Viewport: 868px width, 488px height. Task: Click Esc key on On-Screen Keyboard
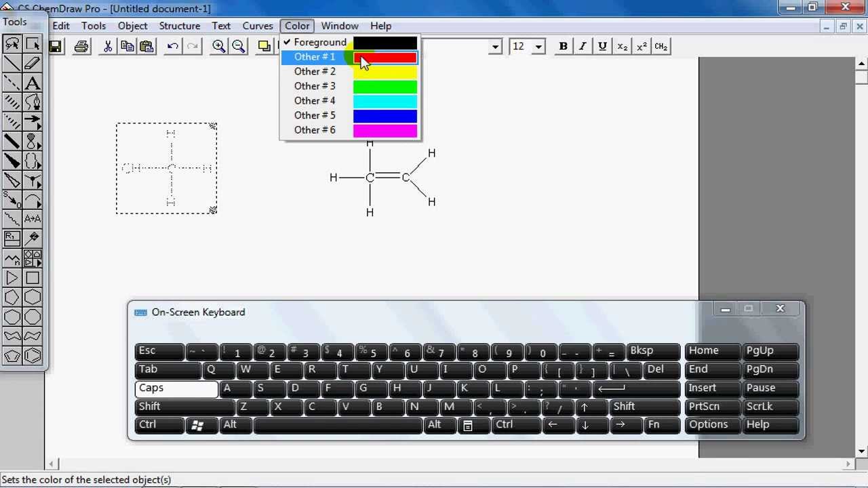[x=159, y=351]
